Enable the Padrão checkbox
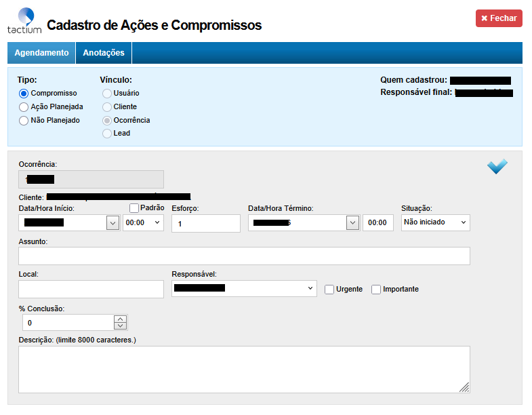Viewport: 532px width, 415px height. coord(134,208)
